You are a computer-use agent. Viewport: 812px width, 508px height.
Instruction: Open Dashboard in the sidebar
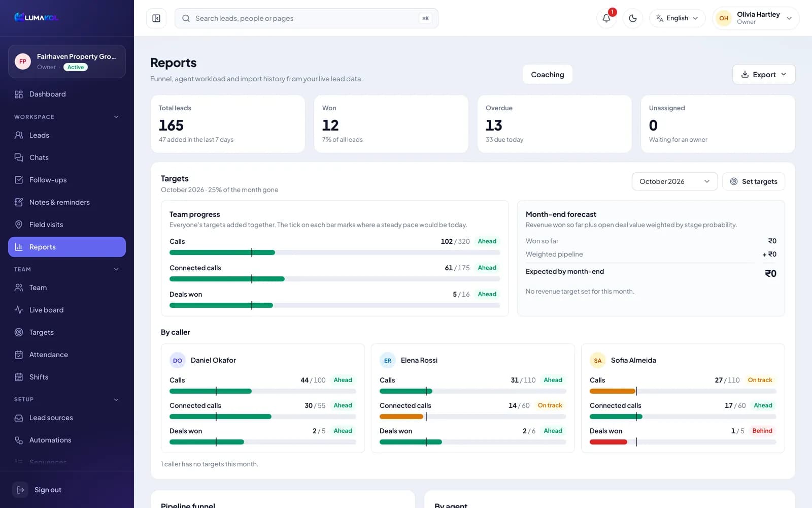click(67, 94)
